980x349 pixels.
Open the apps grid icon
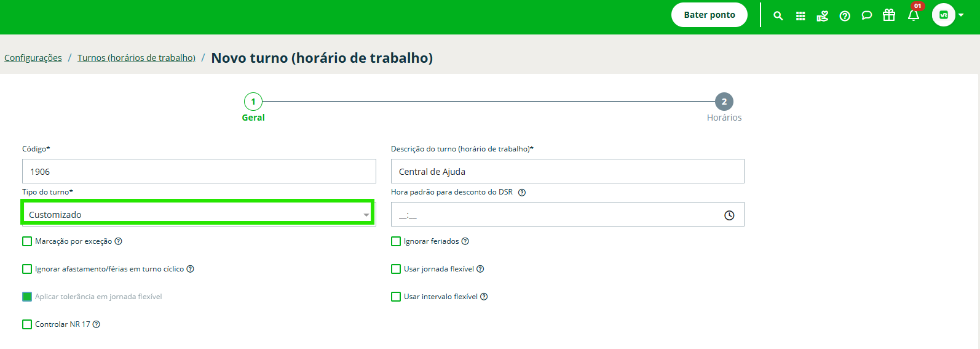pyautogui.click(x=800, y=16)
